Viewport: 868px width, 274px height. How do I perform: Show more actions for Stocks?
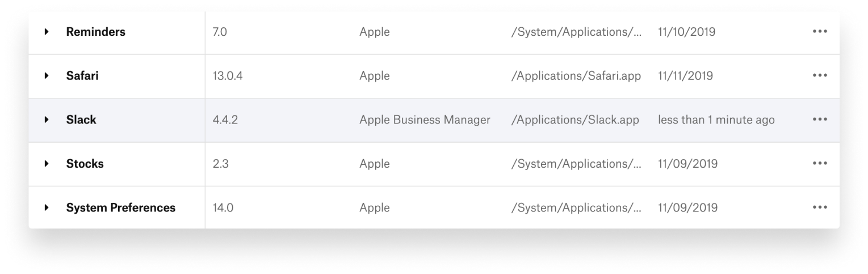[819, 164]
